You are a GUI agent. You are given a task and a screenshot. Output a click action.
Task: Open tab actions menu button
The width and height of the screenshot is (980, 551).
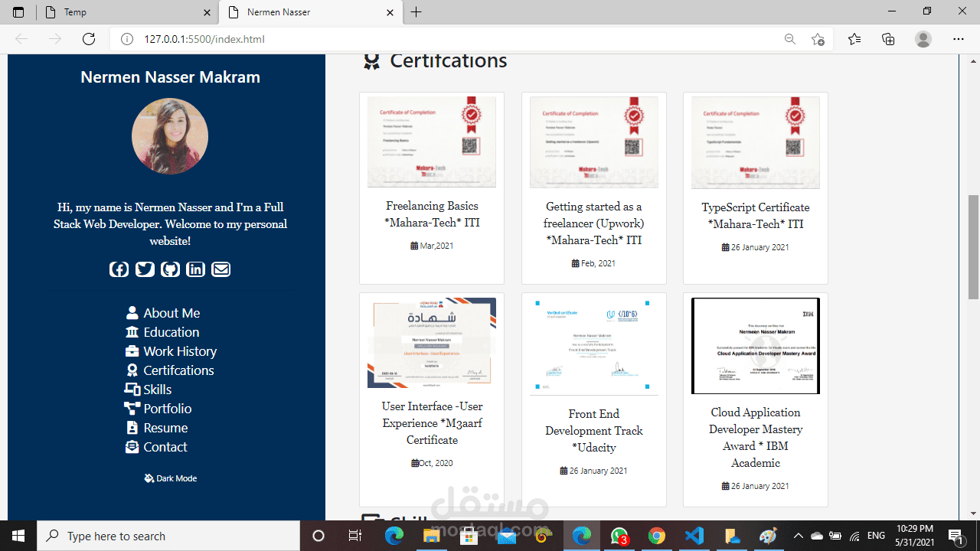tap(18, 12)
